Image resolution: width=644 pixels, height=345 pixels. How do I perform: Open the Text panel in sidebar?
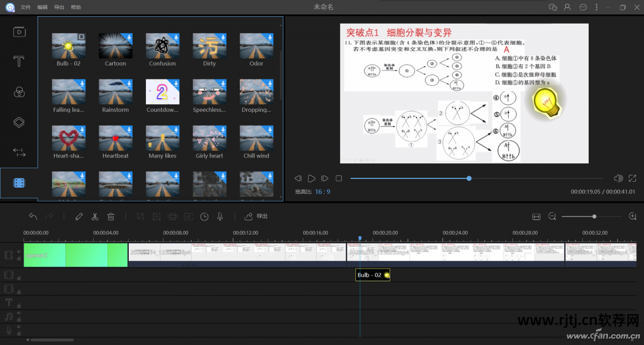click(19, 61)
